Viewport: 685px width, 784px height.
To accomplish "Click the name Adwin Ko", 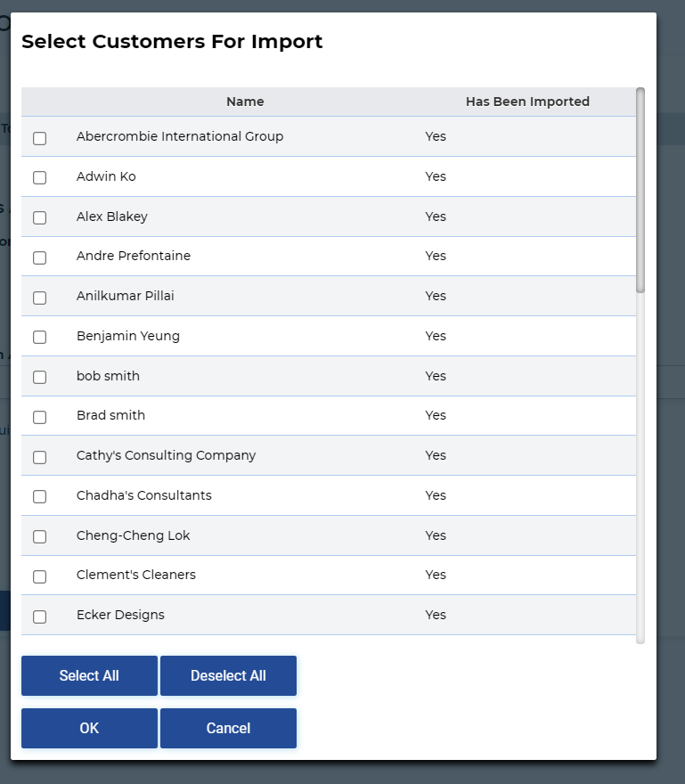I will 106,176.
